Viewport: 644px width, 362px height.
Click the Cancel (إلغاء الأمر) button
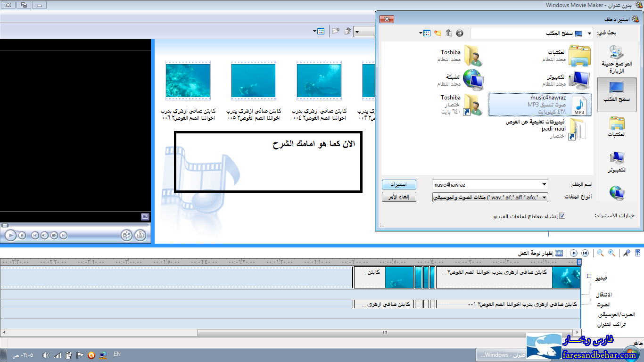pos(399,197)
